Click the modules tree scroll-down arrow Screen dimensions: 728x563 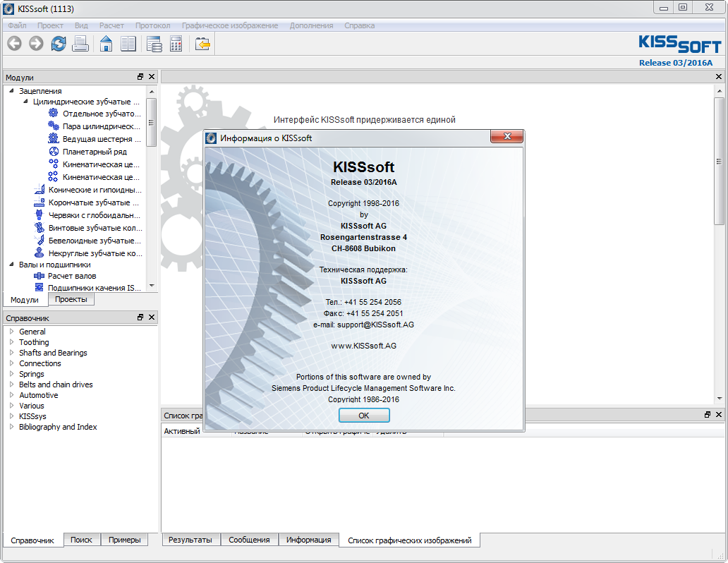[x=152, y=286]
